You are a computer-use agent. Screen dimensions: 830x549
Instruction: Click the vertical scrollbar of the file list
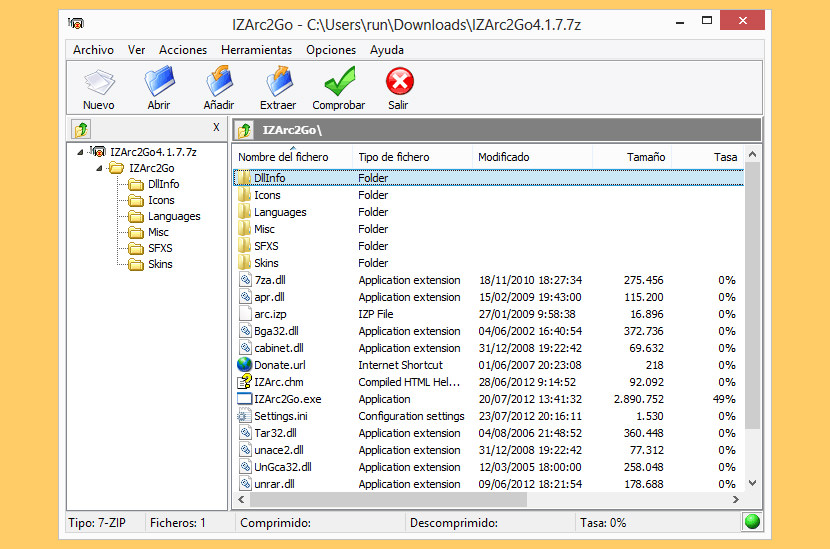tap(753, 300)
